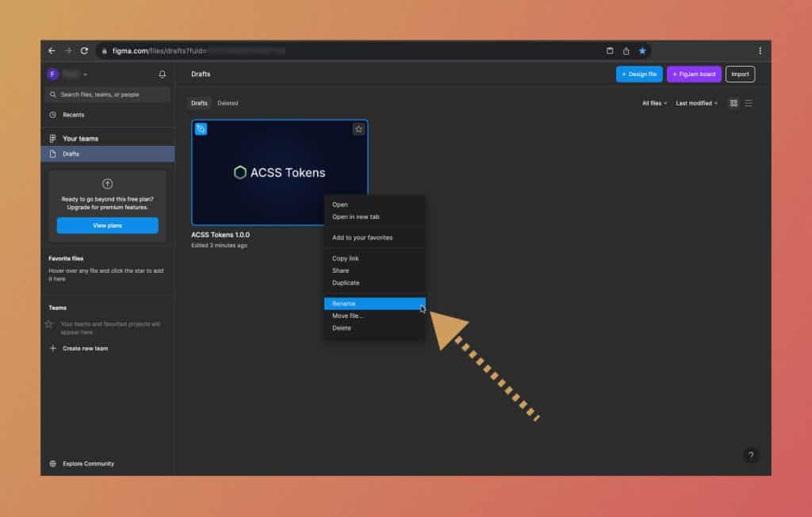Click the search files input field
812x517 pixels.
[x=107, y=94]
